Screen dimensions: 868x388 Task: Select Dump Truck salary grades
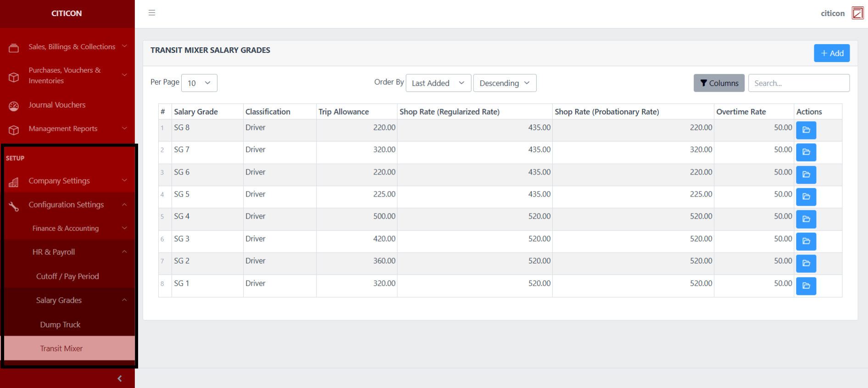60,325
